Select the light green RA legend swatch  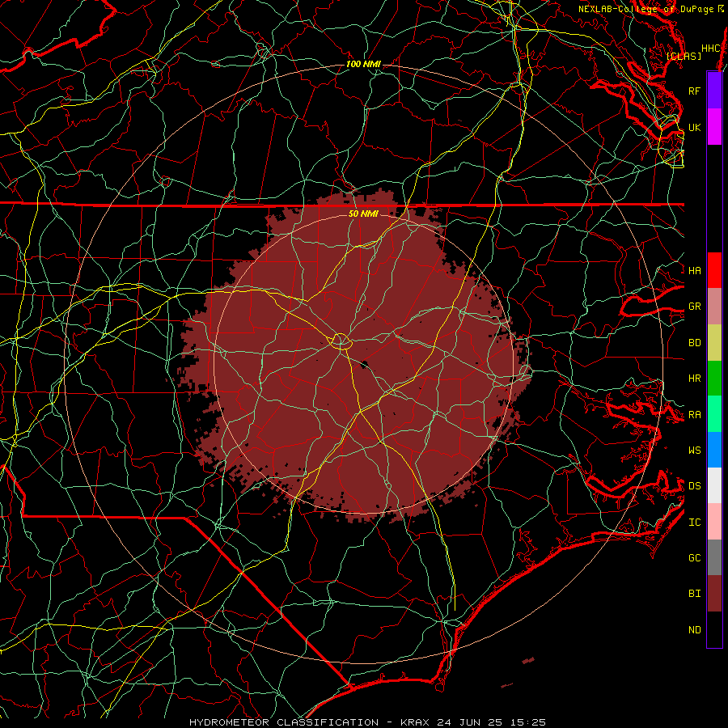tap(714, 414)
